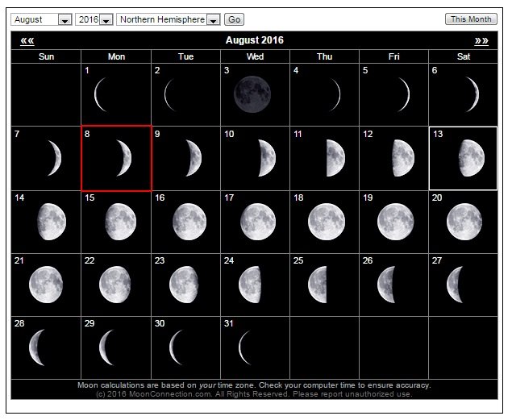Select the waning gibbous moon on August 22

coord(115,285)
